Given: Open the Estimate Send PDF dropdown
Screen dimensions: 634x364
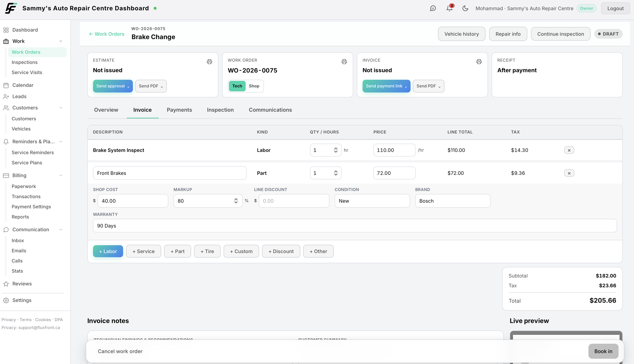Looking at the screenshot, I should tap(151, 86).
